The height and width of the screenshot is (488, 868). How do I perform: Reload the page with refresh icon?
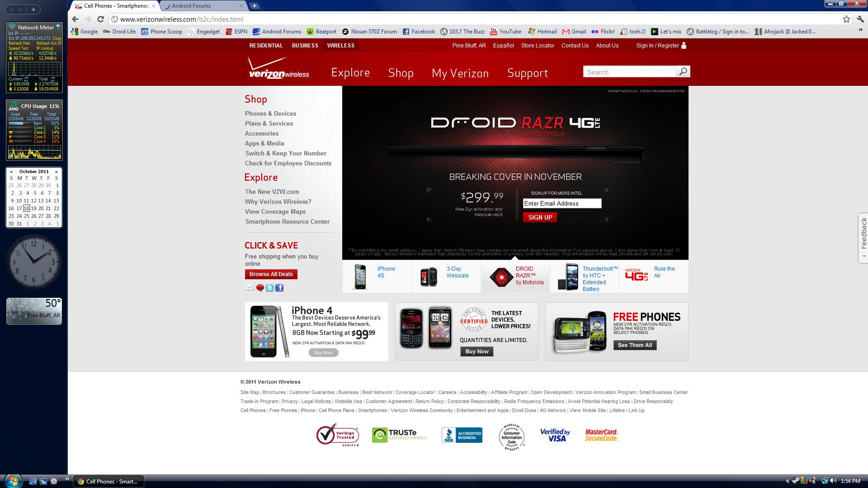pos(101,19)
